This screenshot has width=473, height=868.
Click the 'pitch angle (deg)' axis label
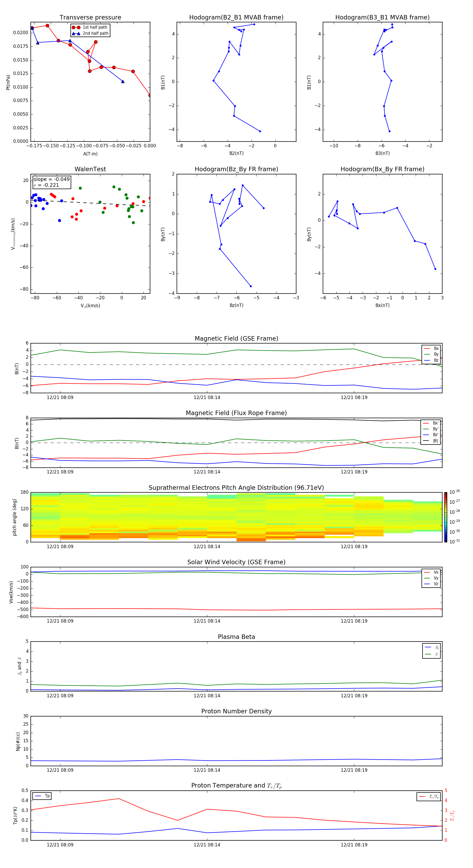pyautogui.click(x=14, y=517)
